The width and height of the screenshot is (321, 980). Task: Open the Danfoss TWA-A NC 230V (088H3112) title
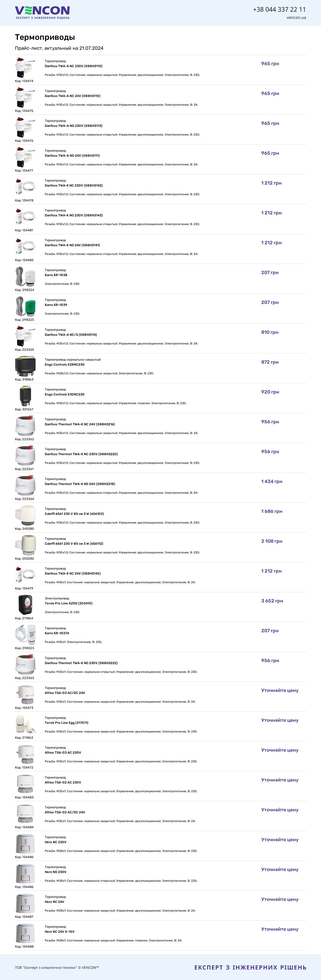[x=73, y=66]
